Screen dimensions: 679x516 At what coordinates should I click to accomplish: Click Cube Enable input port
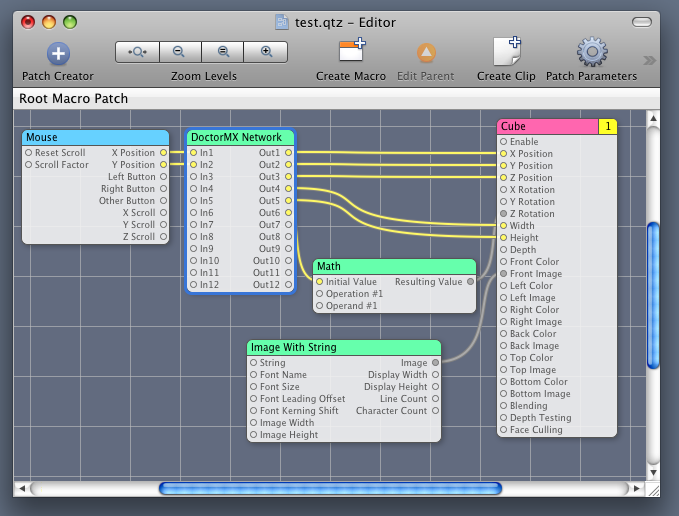[x=504, y=142]
